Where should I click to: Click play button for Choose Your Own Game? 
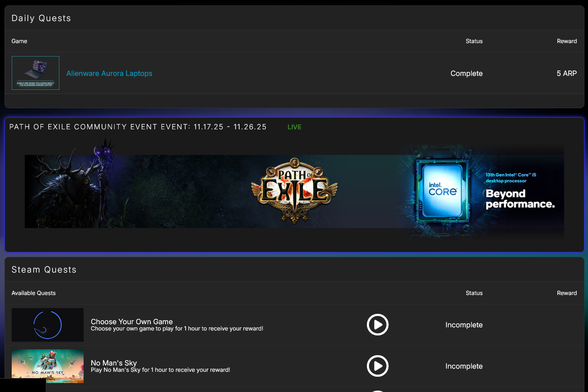pos(378,325)
